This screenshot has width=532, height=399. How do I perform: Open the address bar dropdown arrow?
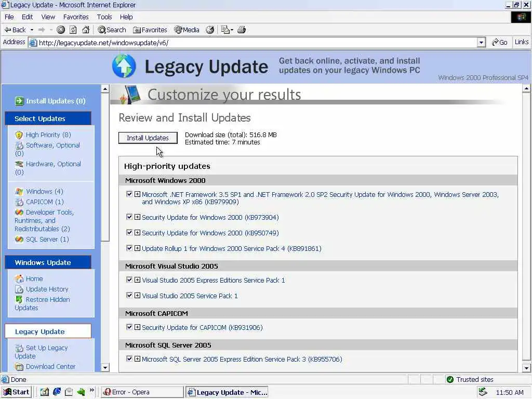coord(481,43)
